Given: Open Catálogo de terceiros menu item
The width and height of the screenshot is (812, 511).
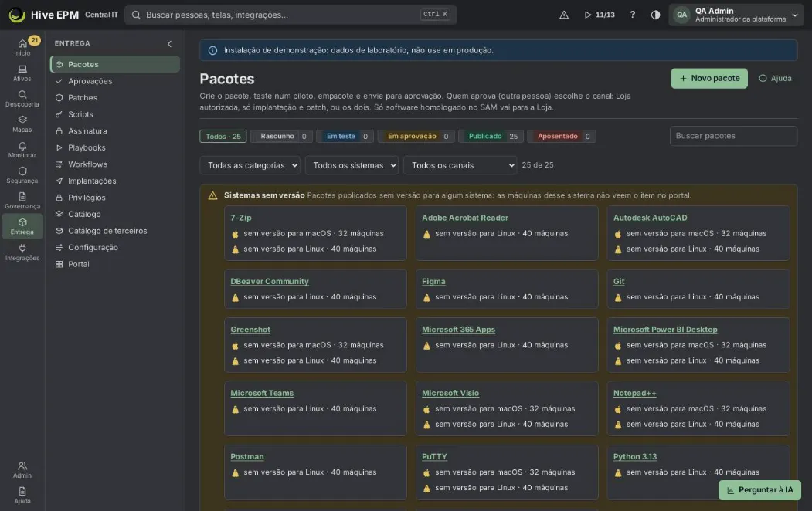Looking at the screenshot, I should [x=115, y=232].
